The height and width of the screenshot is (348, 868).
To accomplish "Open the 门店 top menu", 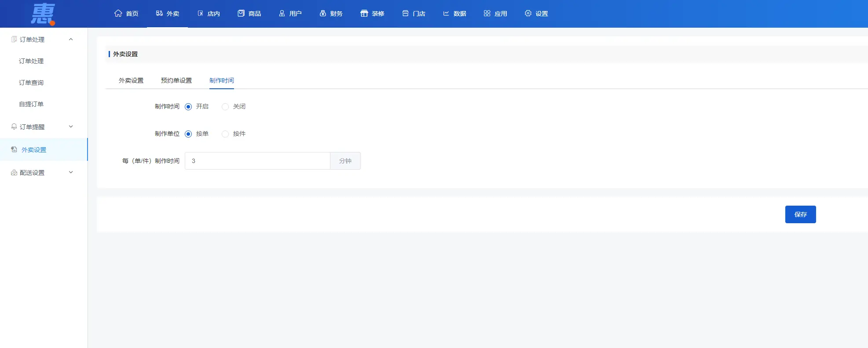I will click(414, 14).
